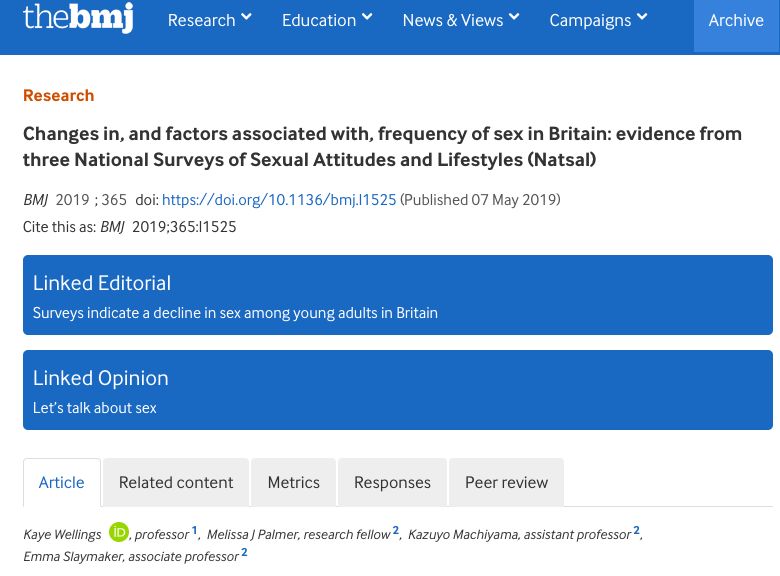Click the BMJ logo
Viewport: 780px width, 576px height.
coord(78,17)
